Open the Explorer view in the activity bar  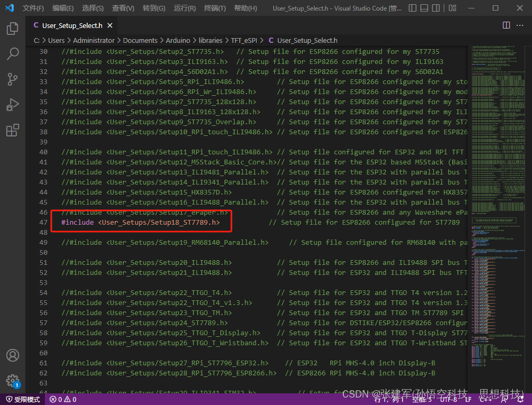[x=13, y=29]
